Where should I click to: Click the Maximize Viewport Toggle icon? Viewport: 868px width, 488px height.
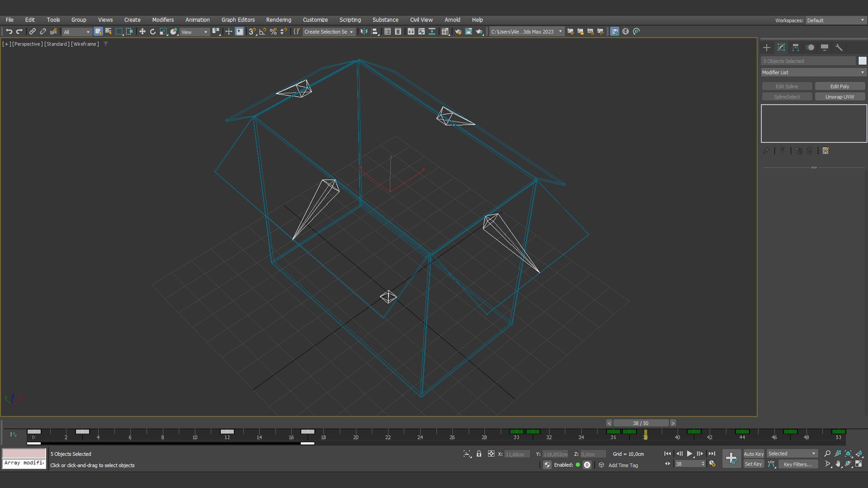tap(859, 464)
